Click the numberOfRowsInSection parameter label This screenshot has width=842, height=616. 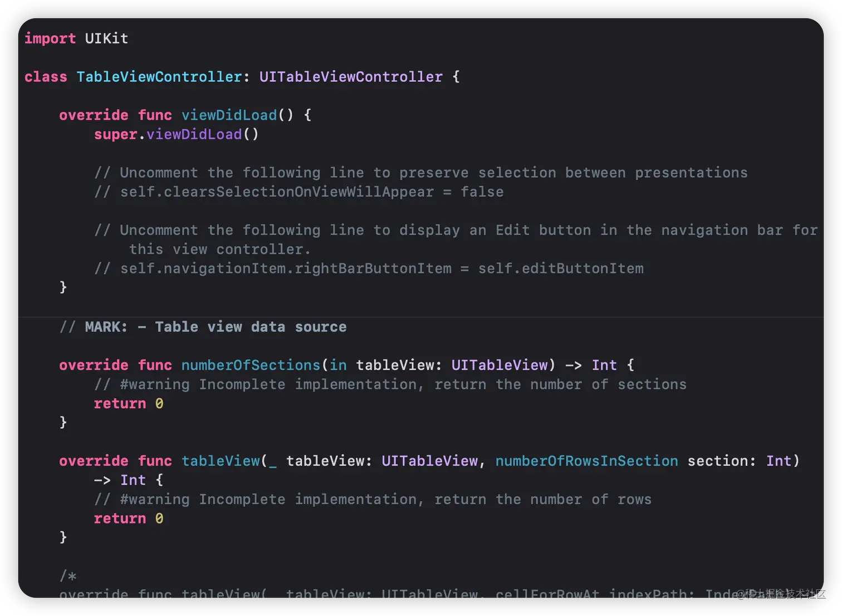tap(586, 461)
